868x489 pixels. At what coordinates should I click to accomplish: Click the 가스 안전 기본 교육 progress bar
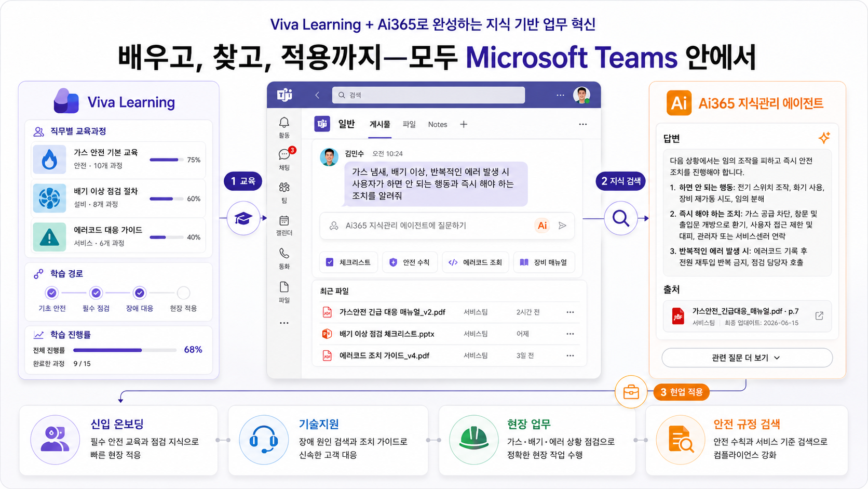(167, 160)
